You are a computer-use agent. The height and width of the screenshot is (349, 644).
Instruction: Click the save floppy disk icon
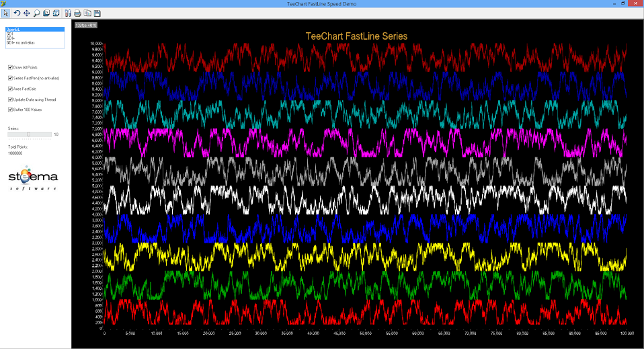coord(97,13)
